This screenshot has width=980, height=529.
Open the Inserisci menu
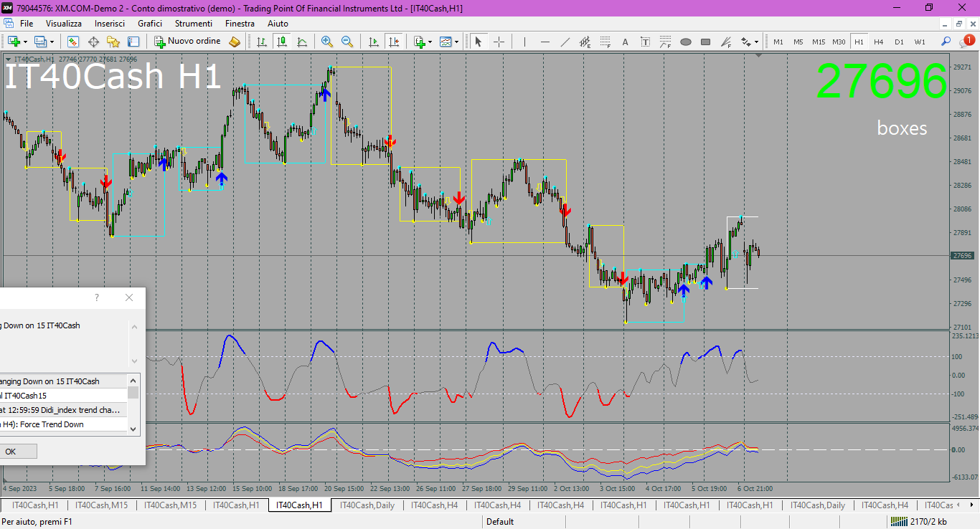(x=110, y=24)
